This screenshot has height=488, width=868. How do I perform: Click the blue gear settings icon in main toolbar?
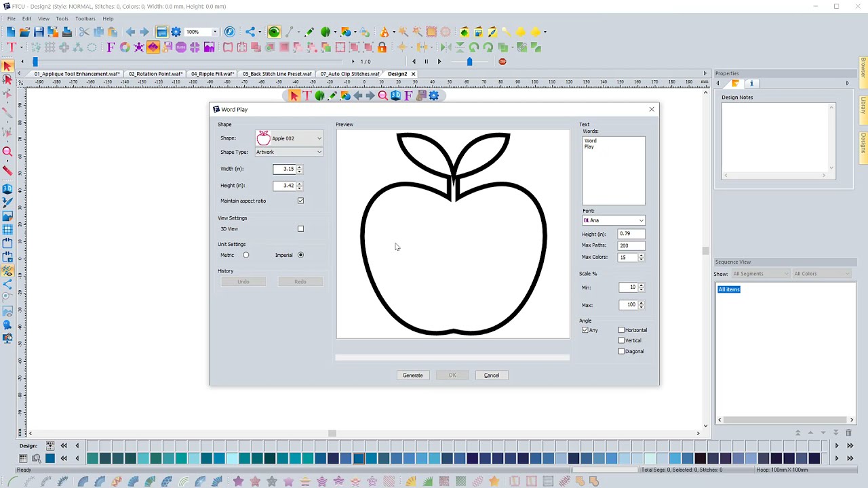click(176, 32)
